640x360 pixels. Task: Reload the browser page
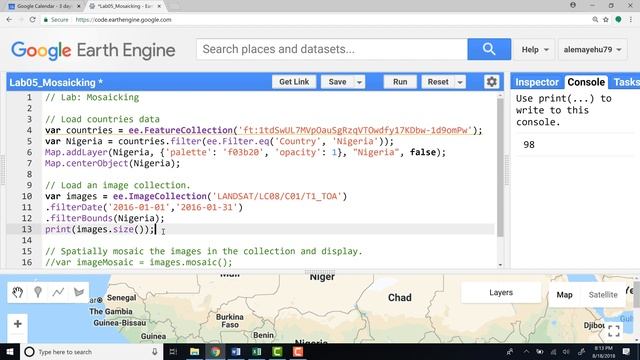[32, 20]
